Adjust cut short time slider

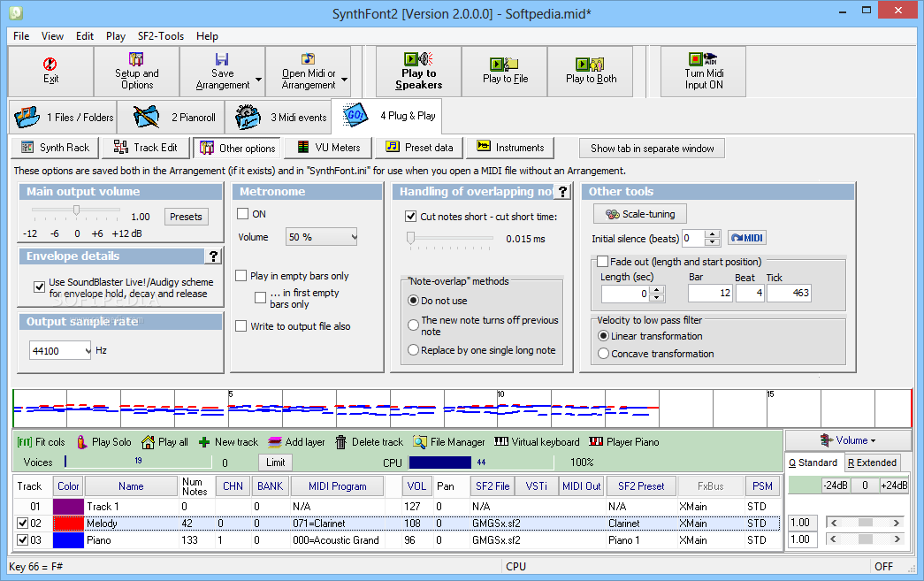pyautogui.click(x=411, y=238)
